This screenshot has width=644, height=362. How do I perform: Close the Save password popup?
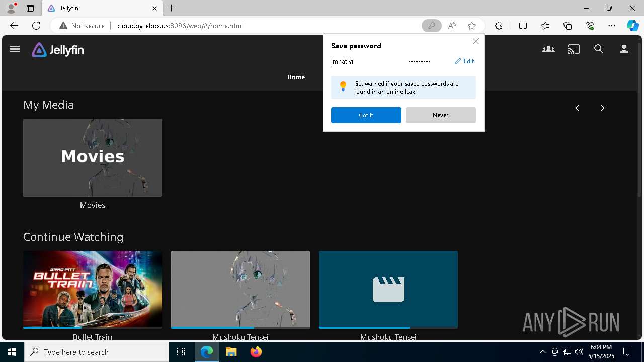pyautogui.click(x=475, y=41)
